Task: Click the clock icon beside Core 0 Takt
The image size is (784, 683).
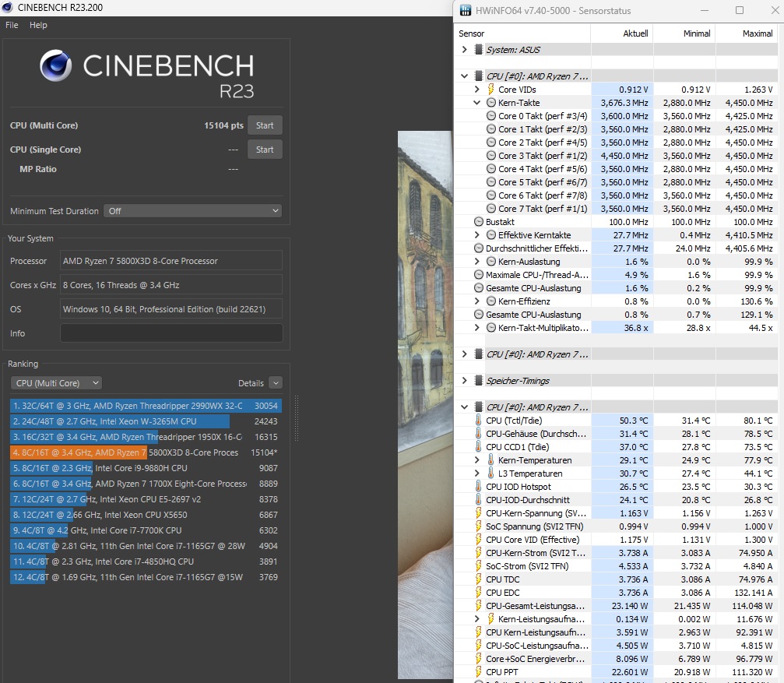Action: coord(491,115)
